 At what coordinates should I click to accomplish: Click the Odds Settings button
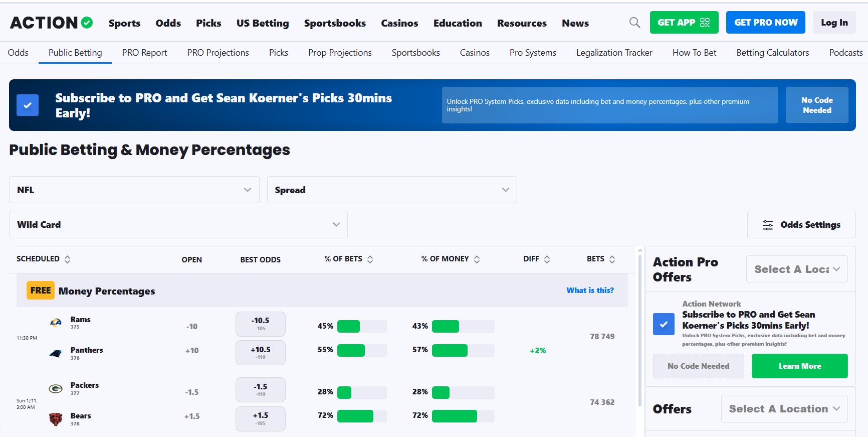coord(801,225)
